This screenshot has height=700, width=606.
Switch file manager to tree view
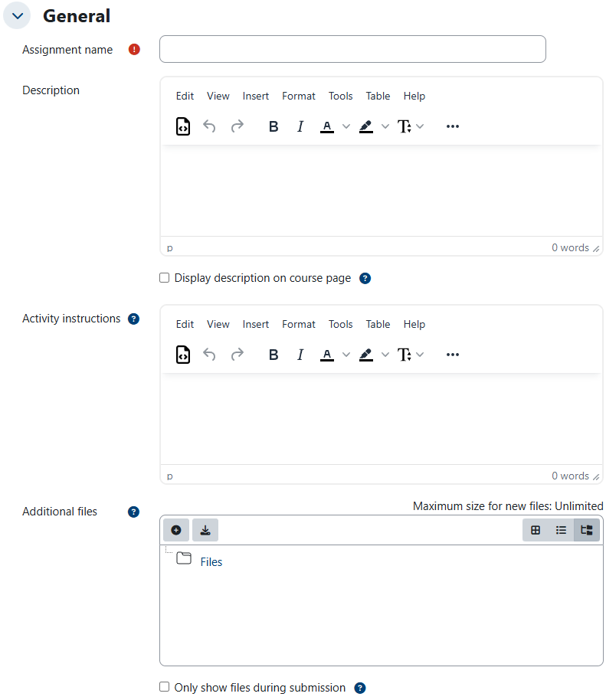point(586,530)
